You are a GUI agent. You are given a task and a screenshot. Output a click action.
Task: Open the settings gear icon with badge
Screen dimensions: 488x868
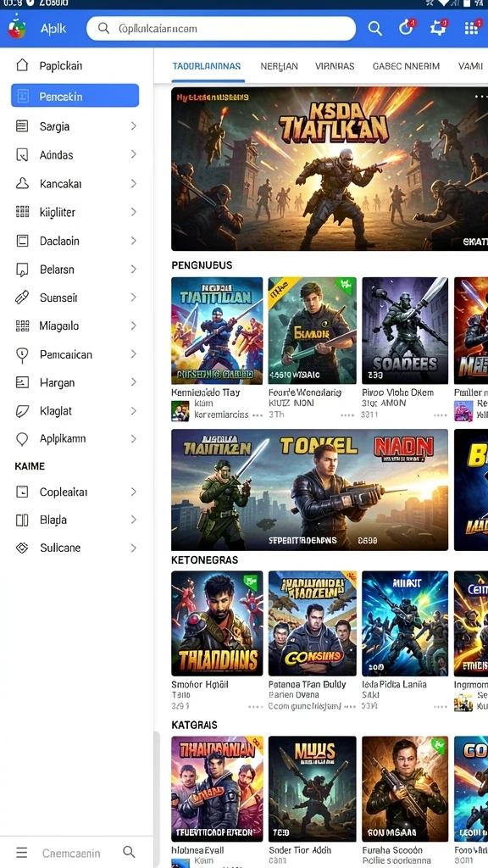tap(438, 28)
